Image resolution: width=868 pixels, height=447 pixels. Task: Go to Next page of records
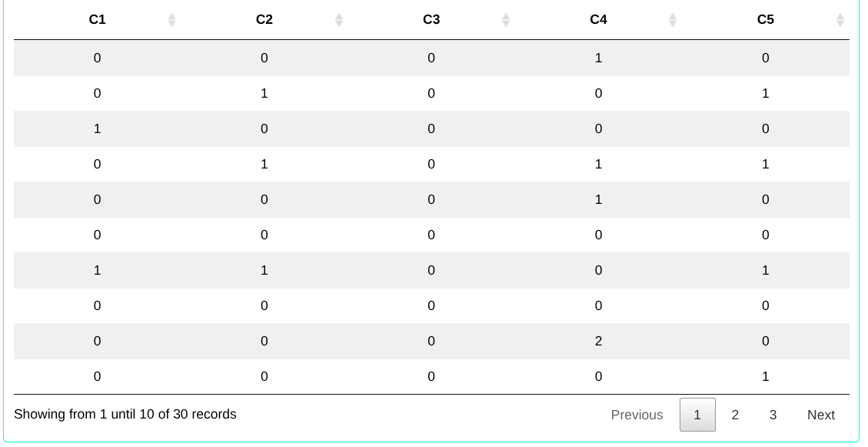tap(820, 415)
